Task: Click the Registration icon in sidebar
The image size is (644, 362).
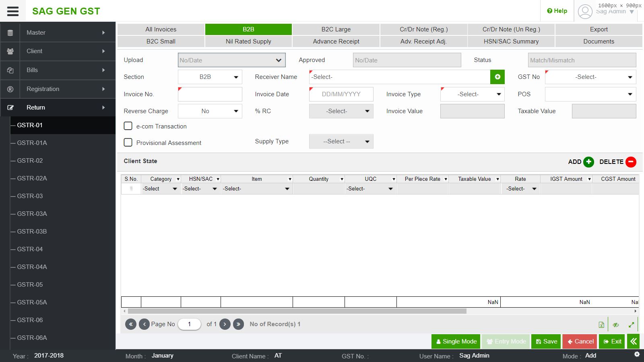Action: point(10,89)
